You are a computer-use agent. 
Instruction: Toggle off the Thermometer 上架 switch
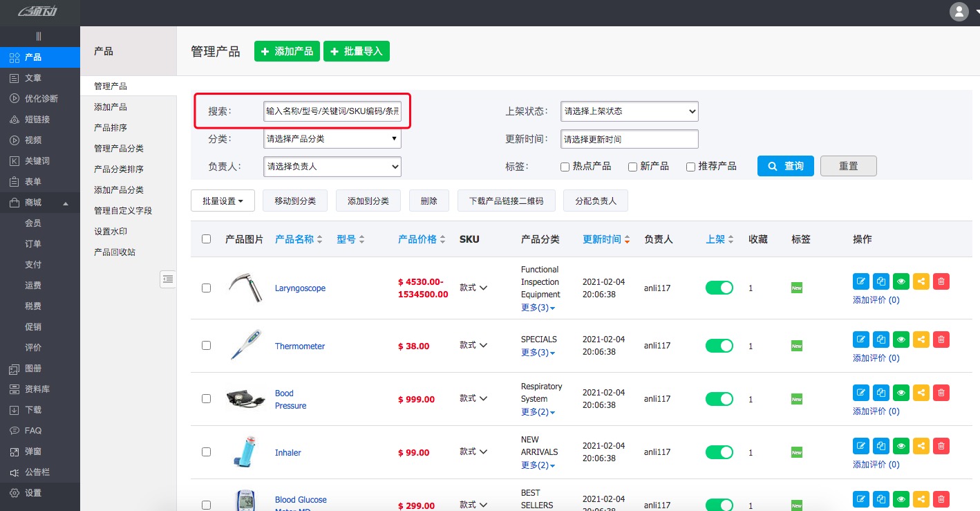(719, 345)
